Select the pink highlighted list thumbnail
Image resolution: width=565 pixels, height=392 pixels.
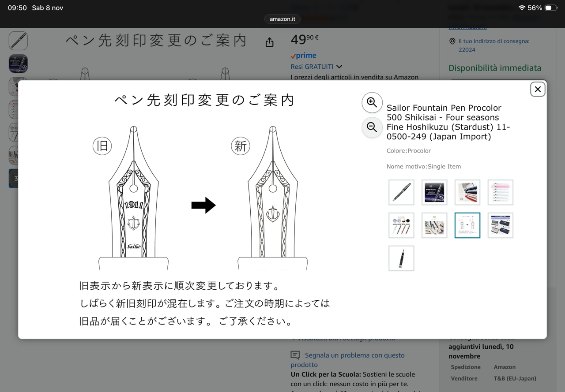tap(500, 192)
